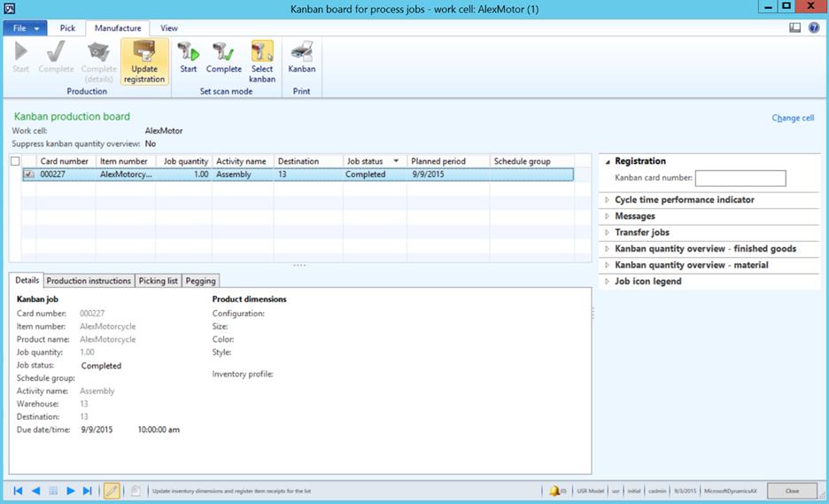Click the Schedule group column header
Viewport: 829px width, 504px height.
click(x=532, y=161)
